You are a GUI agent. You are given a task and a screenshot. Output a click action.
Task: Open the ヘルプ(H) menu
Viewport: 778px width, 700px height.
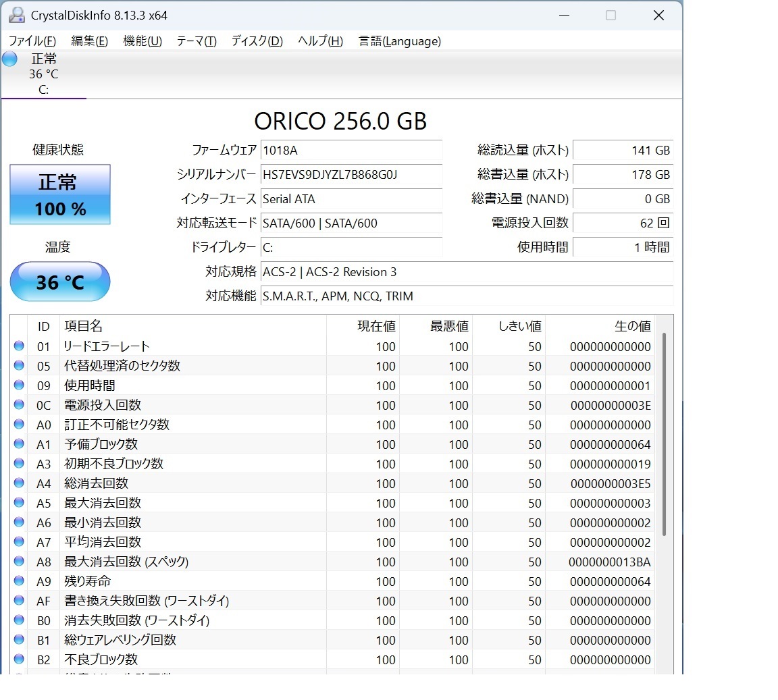point(320,41)
